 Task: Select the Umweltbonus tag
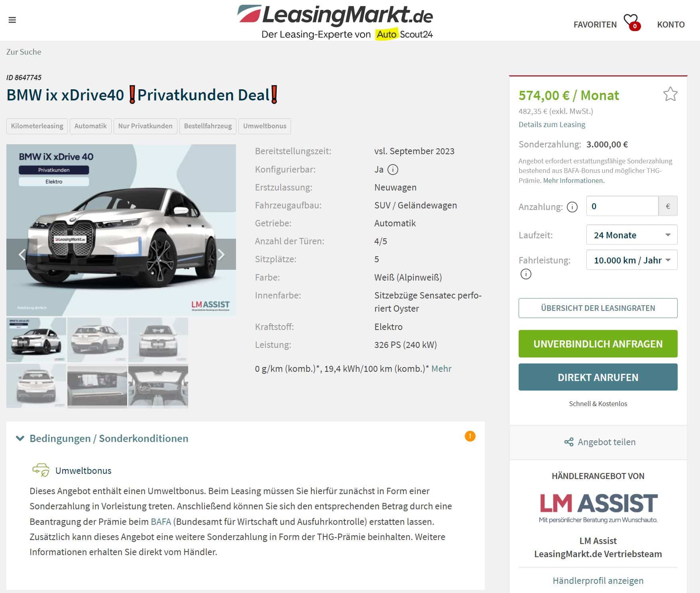point(265,126)
